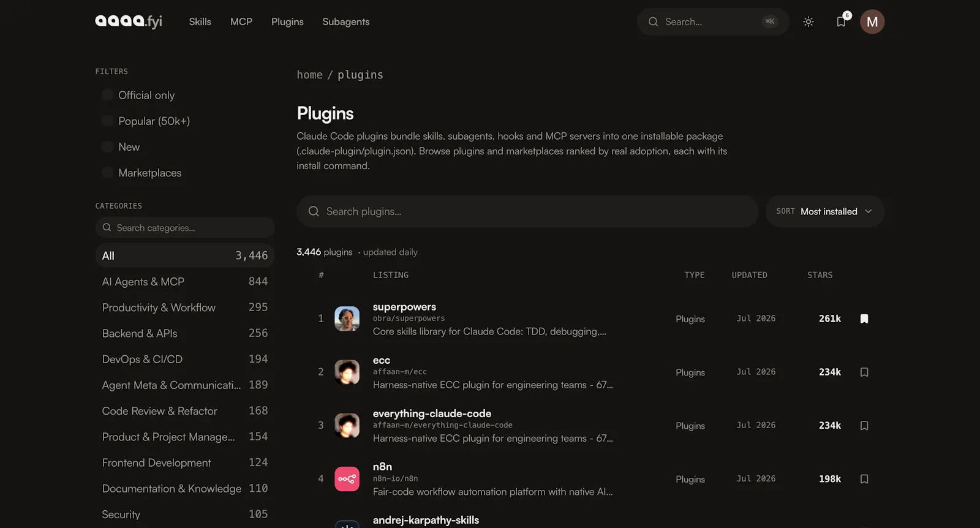
Task: Enable the Marketplaces filter
Action: 107,173
